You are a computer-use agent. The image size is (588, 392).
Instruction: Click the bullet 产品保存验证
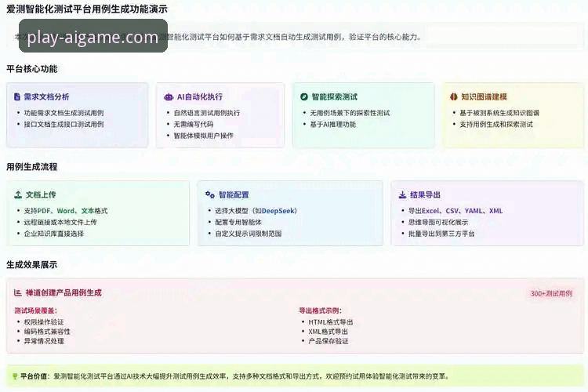point(328,341)
